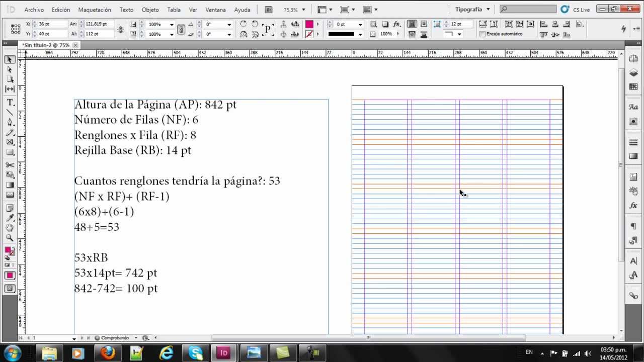
Task: Open the zoom level 75,3% dropdown
Action: click(303, 10)
